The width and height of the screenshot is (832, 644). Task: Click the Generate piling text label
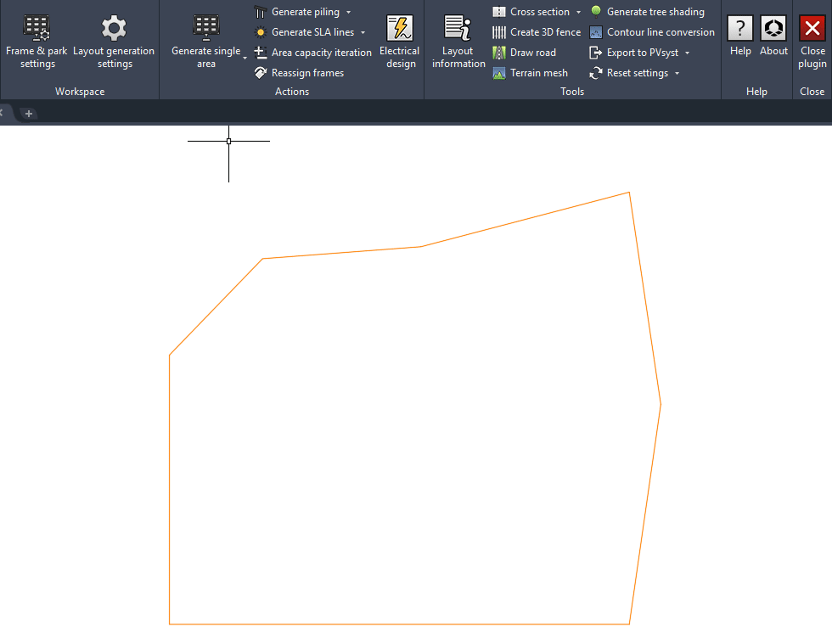306,12
